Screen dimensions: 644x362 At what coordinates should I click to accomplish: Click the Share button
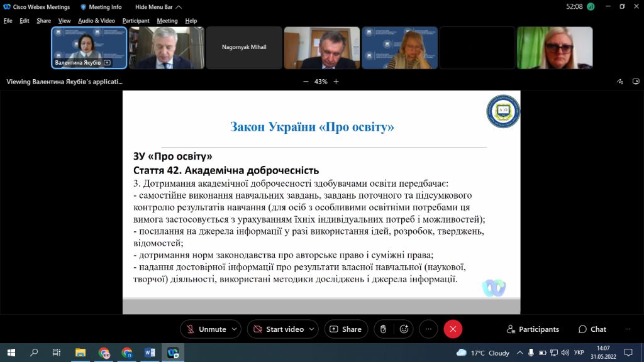(x=346, y=329)
